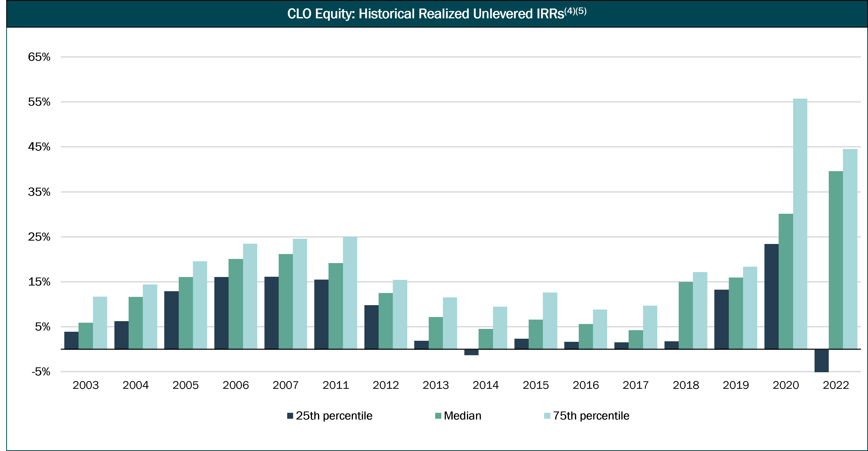The height and width of the screenshot is (451, 868).
Task: Select the 2022 Median bar
Action: coord(836,260)
